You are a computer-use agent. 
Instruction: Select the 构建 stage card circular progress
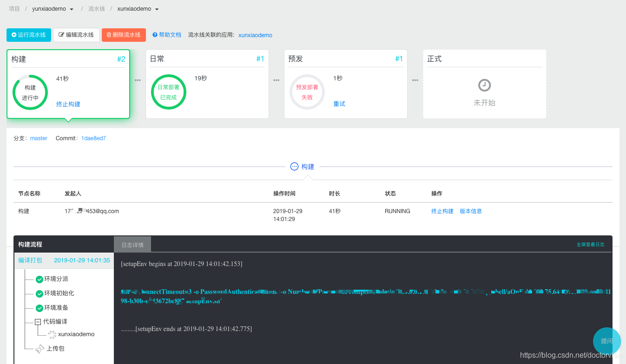pos(30,92)
